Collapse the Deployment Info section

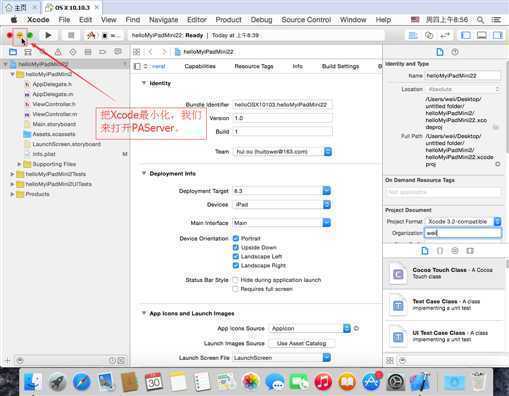(144, 173)
